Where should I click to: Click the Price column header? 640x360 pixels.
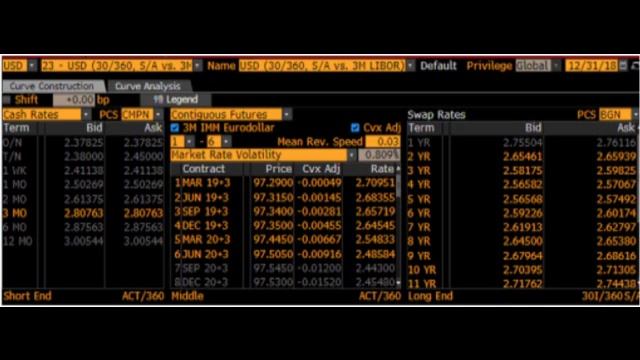coord(279,169)
